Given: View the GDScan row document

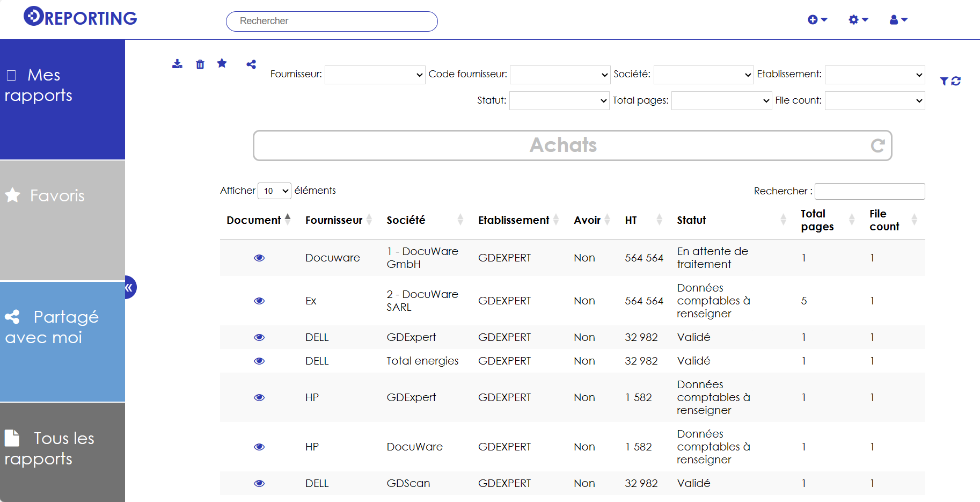Looking at the screenshot, I should tap(259, 484).
